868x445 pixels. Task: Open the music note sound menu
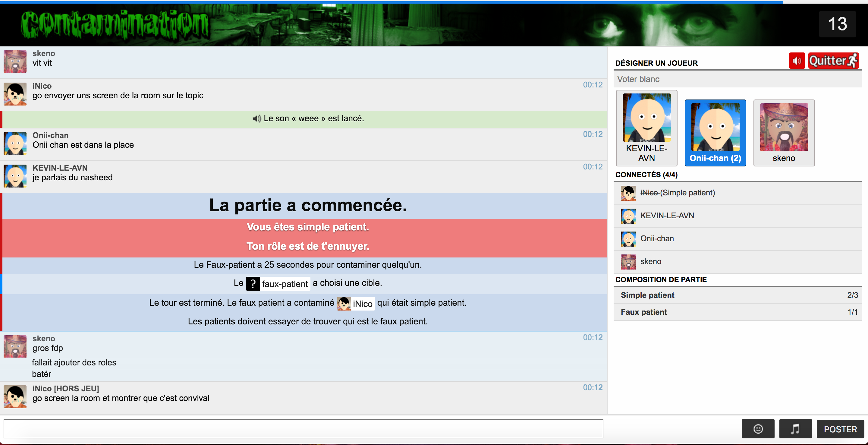(x=795, y=429)
